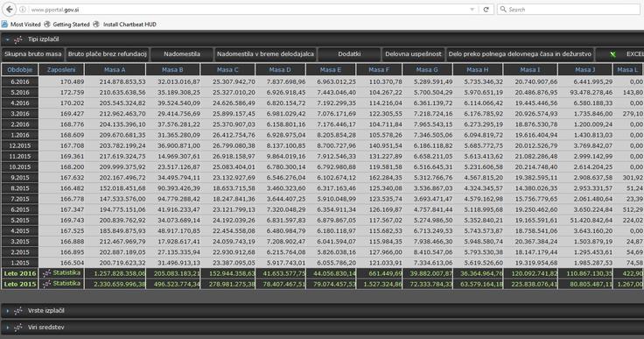
Task: Open Statistika link in Leto 2015 row
Action: [x=66, y=284]
